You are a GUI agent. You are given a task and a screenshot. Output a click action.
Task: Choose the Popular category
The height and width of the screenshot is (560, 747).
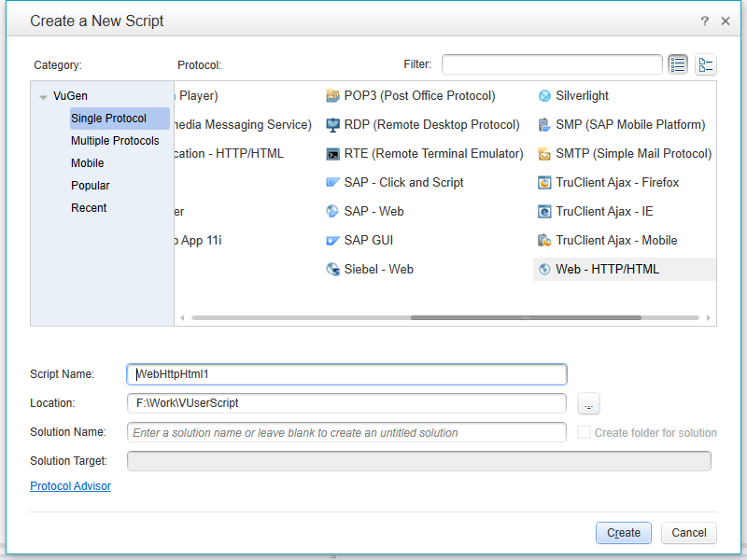90,186
